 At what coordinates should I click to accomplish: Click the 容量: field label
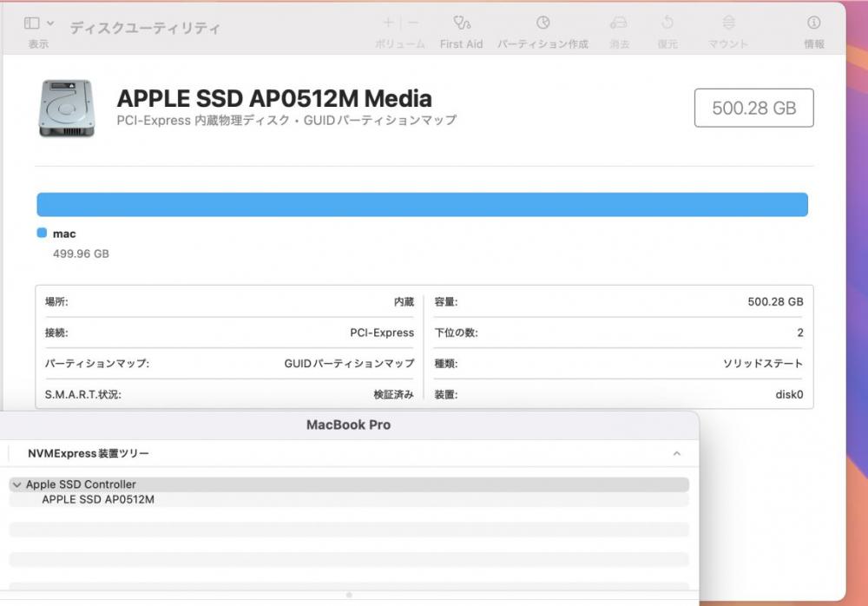tap(446, 302)
